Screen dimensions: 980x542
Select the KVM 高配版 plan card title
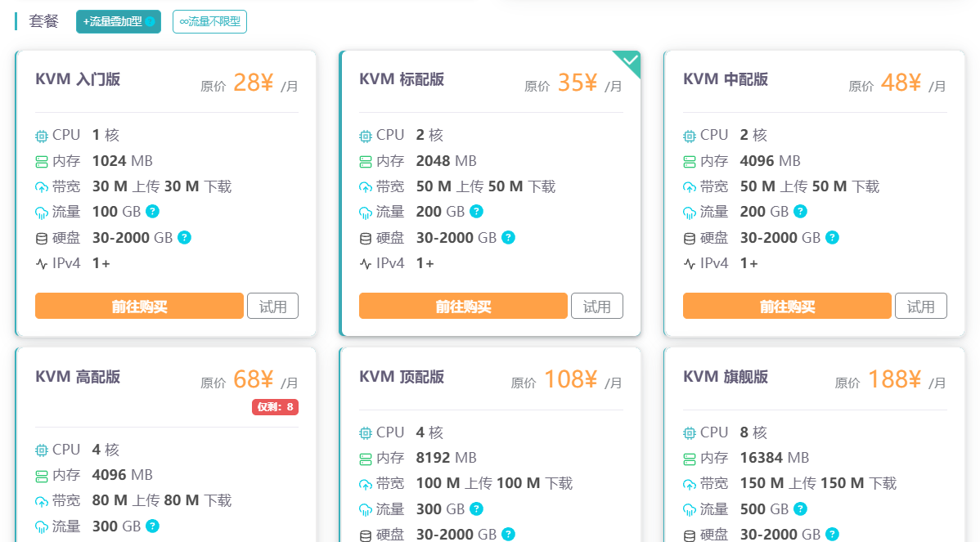tap(78, 377)
